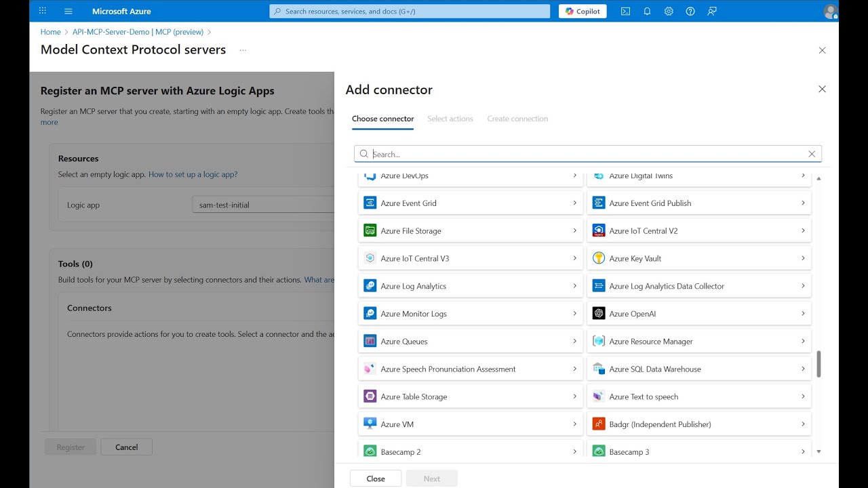Click the Cancel button
The width and height of the screenshot is (868, 488).
pyautogui.click(x=126, y=447)
